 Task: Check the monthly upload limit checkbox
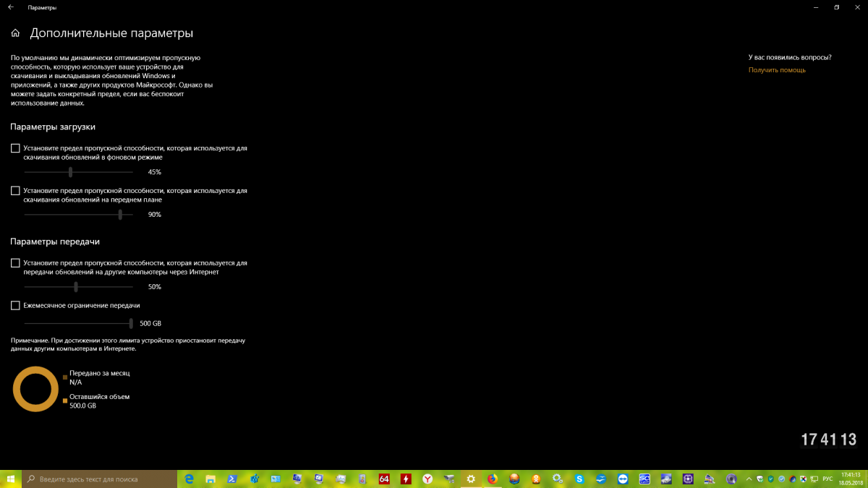[x=15, y=306]
